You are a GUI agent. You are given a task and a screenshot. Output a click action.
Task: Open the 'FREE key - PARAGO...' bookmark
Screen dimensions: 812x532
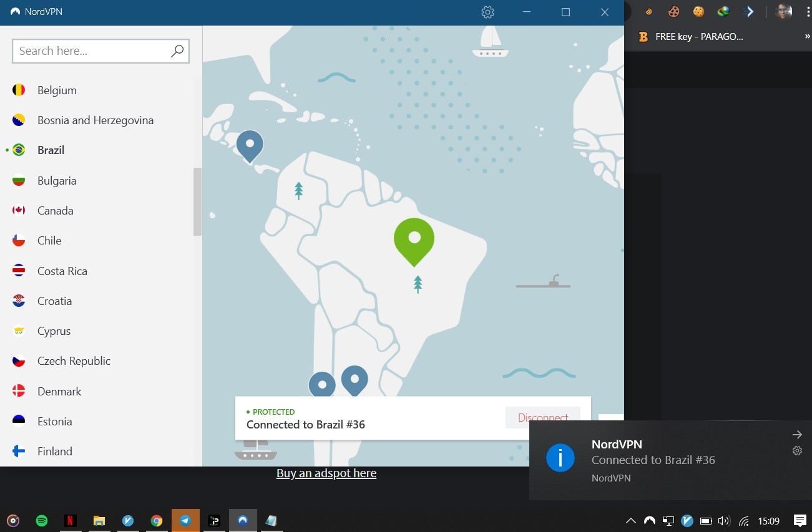coord(698,37)
